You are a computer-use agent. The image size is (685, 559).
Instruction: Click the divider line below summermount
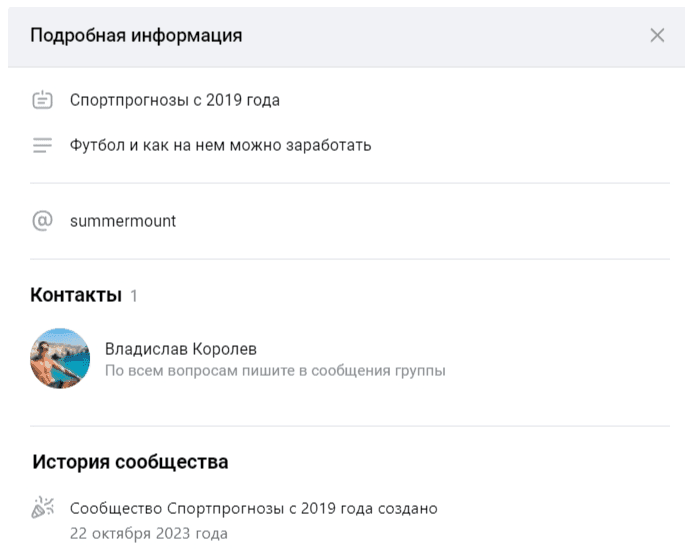pyautogui.click(x=350, y=259)
